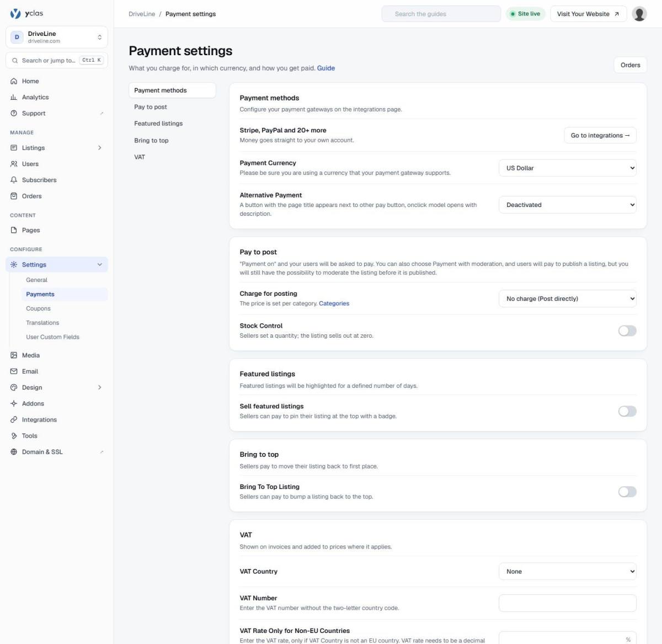The image size is (662, 644).
Task: Focus the VAT Number input field
Action: click(x=567, y=603)
